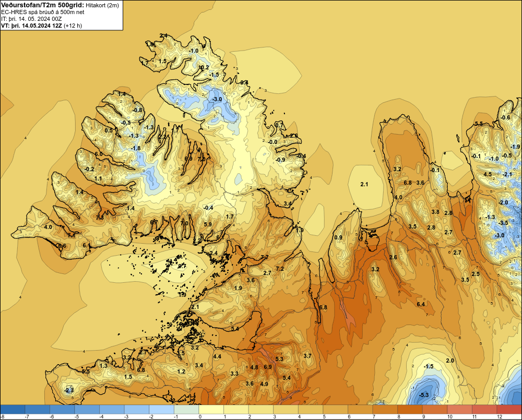Click the 3.3 temperature value
The height and width of the screenshot is (420, 522).
coord(234,374)
